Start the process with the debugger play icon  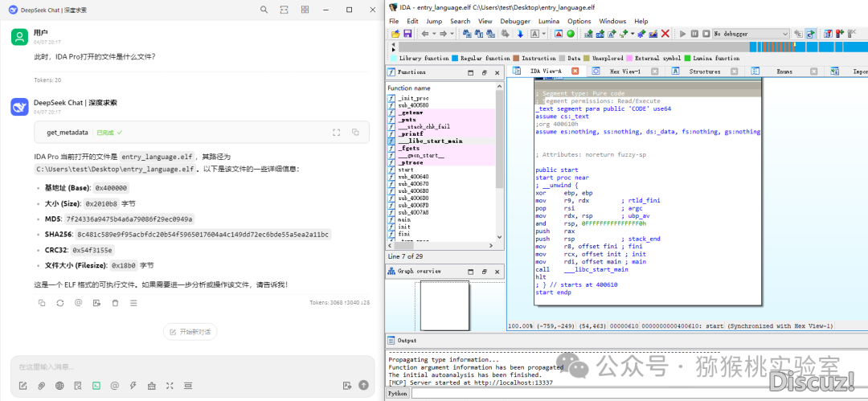tap(682, 34)
